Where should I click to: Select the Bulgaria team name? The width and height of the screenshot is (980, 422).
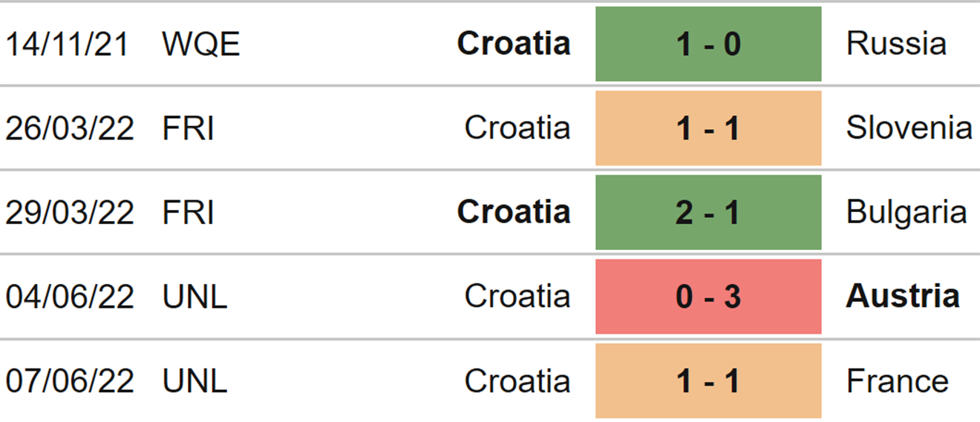click(x=906, y=214)
